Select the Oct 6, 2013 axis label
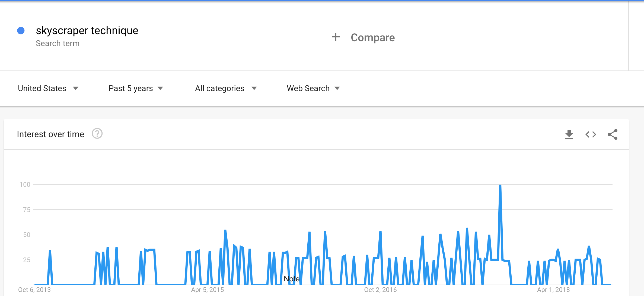 [x=34, y=290]
